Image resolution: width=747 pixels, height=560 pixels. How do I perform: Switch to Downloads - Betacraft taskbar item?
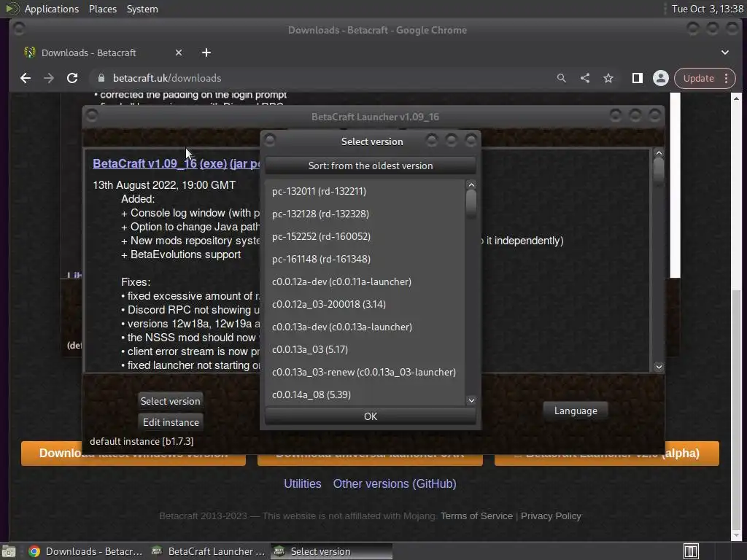click(86, 551)
